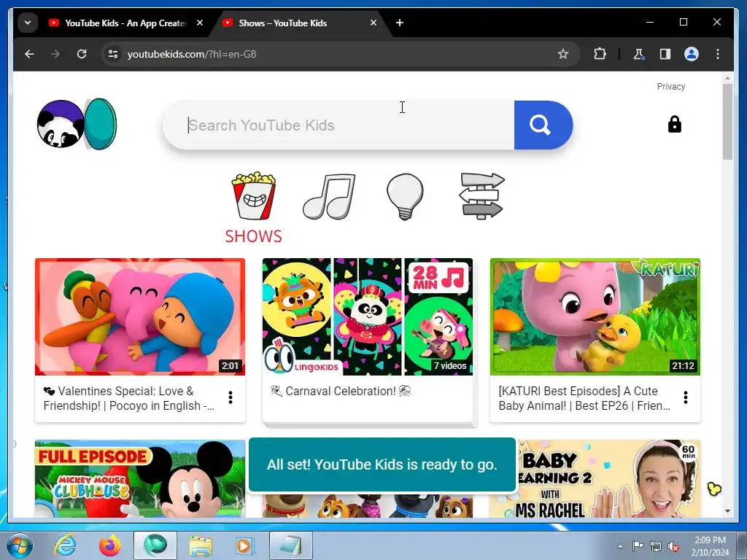The width and height of the screenshot is (747, 560).
Task: Open Windows Media Player in taskbar
Action: click(245, 545)
